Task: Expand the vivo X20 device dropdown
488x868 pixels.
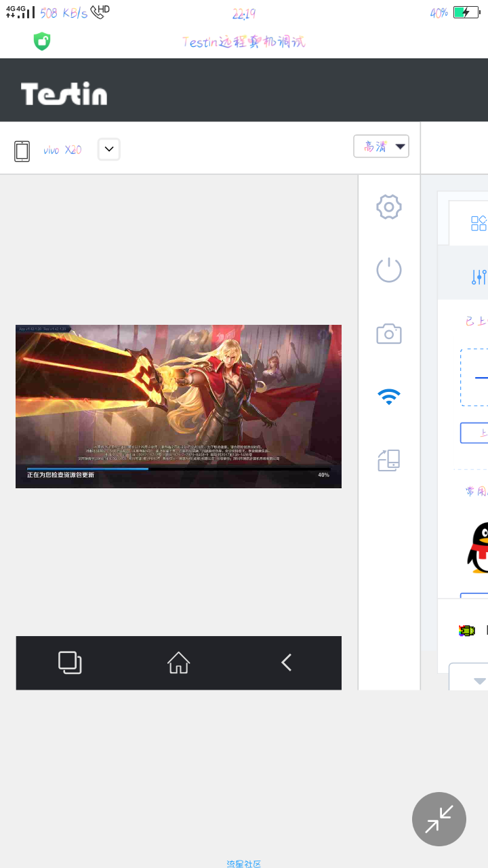Action: coord(109,149)
